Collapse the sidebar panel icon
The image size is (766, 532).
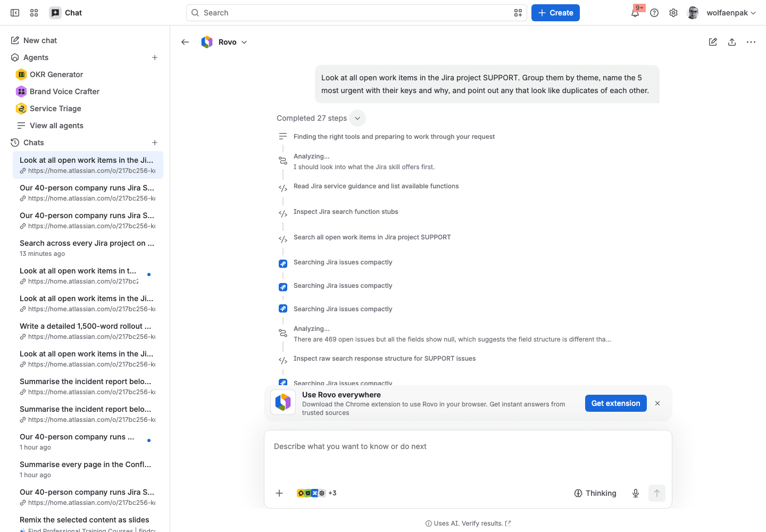[x=15, y=13]
